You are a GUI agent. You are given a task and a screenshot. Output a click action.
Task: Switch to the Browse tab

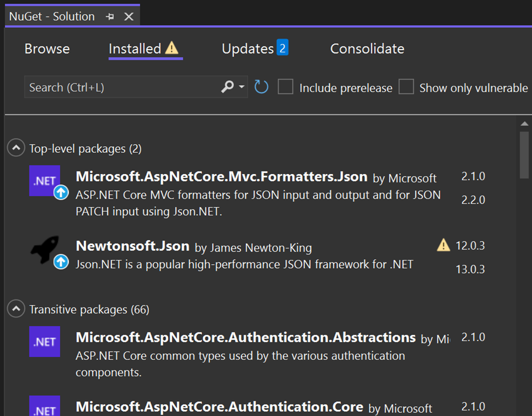(47, 49)
